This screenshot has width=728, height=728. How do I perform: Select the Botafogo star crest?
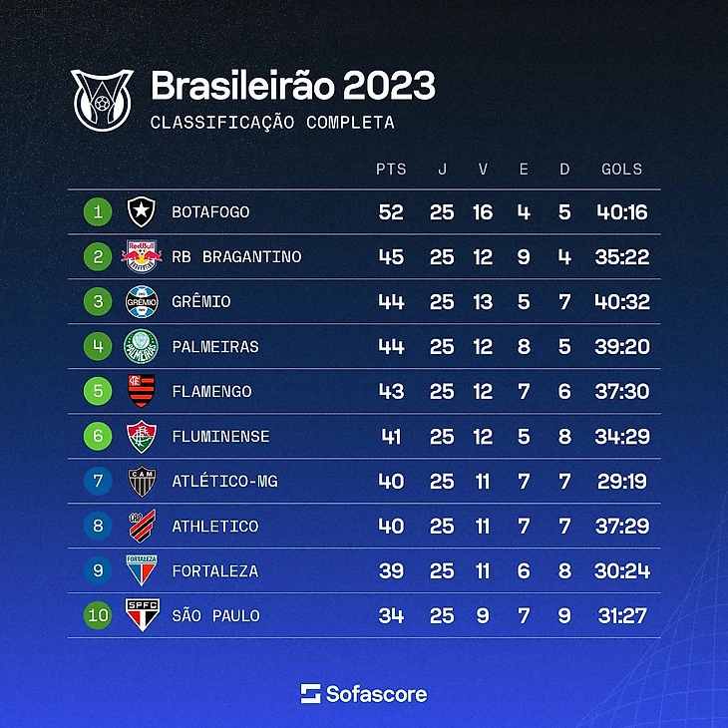142,211
